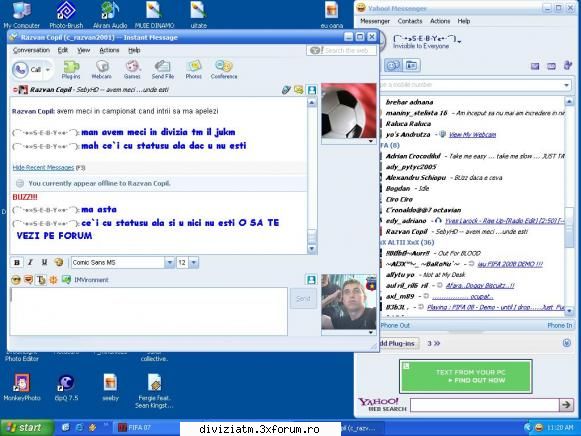Click the Add Plug-ins button
Screen dimensions: 581x436
coord(398,343)
